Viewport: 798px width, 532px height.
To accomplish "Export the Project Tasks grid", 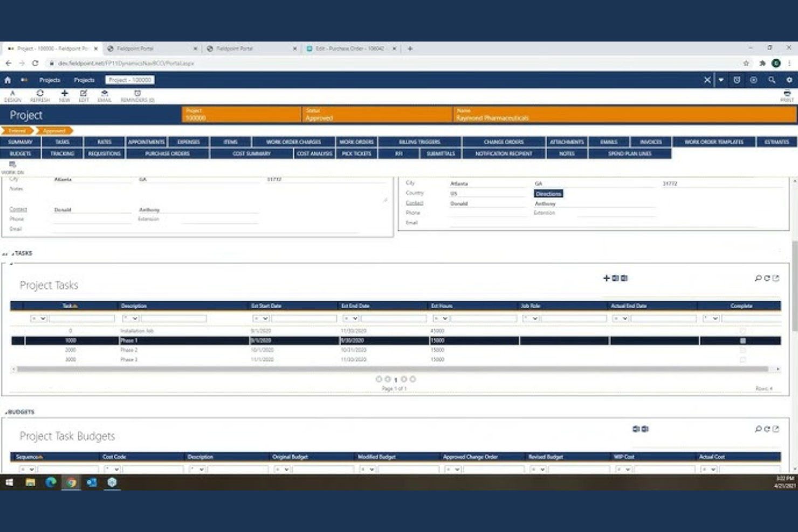I will click(x=776, y=278).
